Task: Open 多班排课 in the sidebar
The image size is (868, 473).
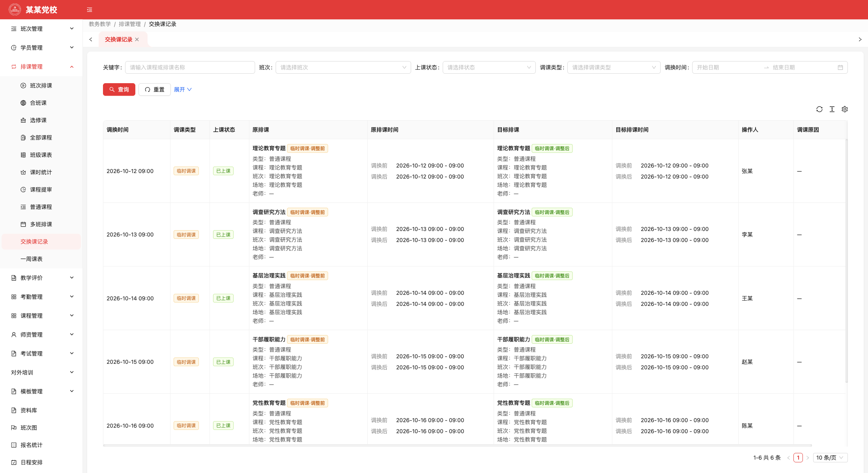Action: click(x=41, y=224)
